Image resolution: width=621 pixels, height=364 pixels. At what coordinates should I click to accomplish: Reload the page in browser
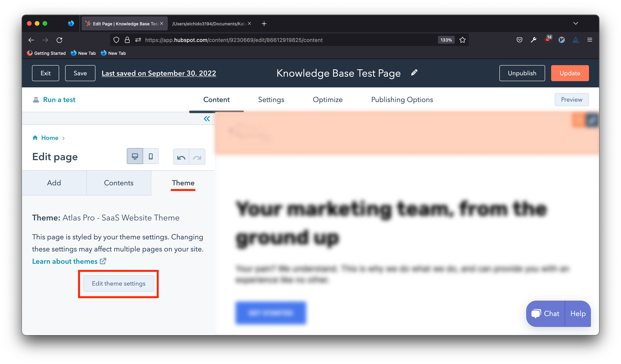tap(59, 40)
